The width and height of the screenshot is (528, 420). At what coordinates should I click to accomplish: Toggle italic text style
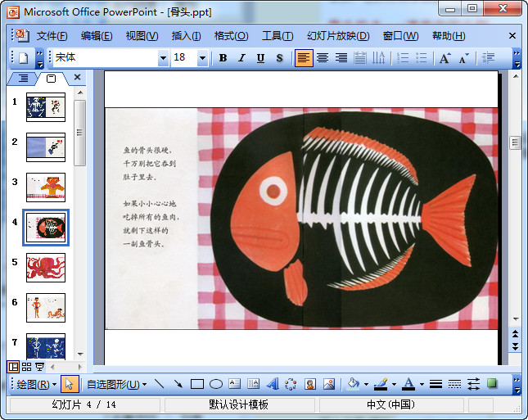tap(241, 58)
